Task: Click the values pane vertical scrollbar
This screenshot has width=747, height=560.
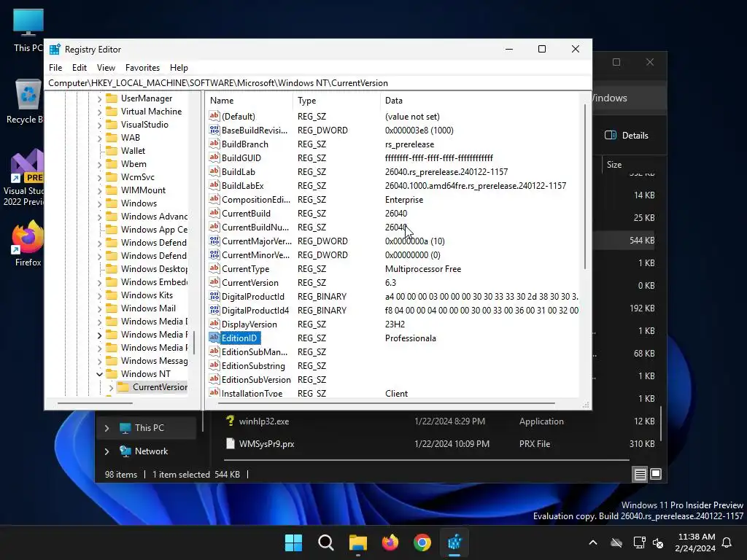Action: tap(585, 186)
